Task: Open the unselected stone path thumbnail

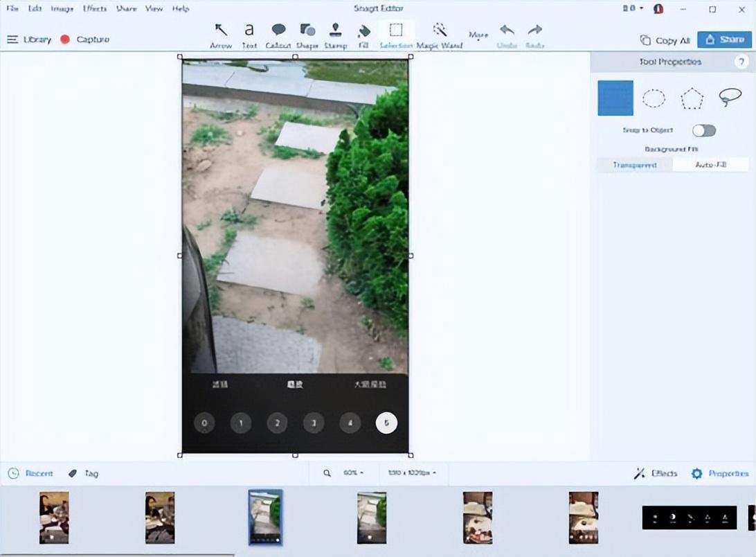Action: coord(372,518)
